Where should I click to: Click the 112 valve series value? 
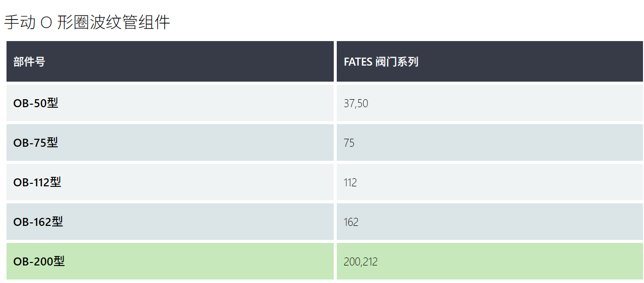tap(350, 183)
